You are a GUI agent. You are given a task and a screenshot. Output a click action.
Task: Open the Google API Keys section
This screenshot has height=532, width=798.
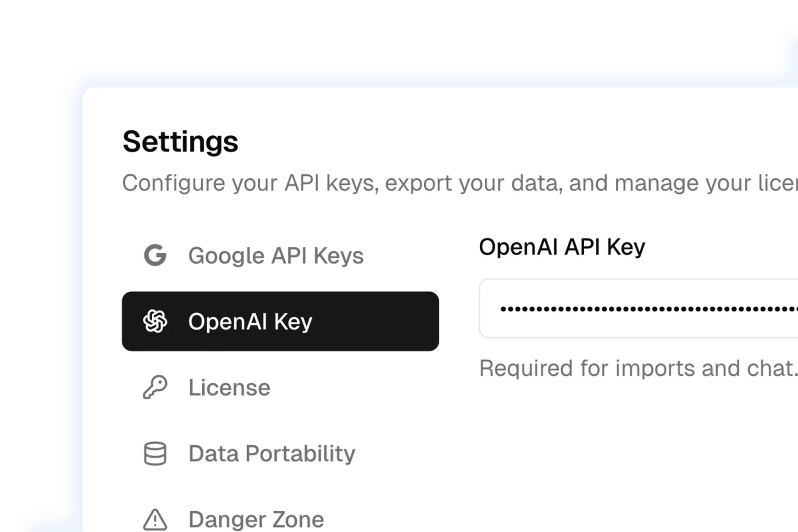point(276,255)
